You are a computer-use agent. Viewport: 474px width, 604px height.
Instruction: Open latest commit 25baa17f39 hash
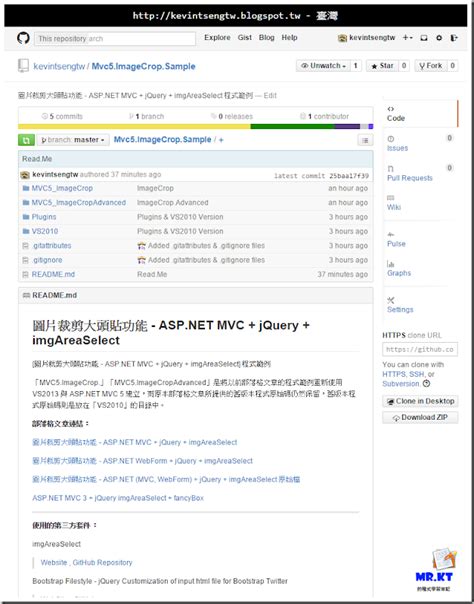pyautogui.click(x=349, y=176)
